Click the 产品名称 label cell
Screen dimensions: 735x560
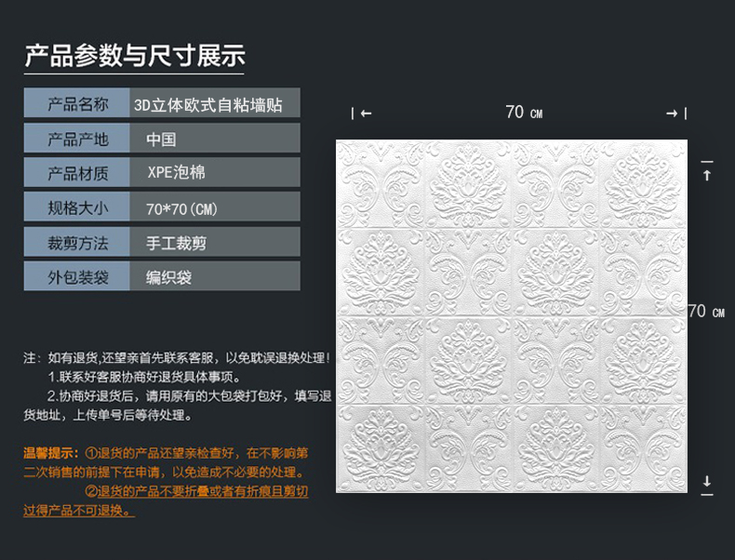click(77, 102)
